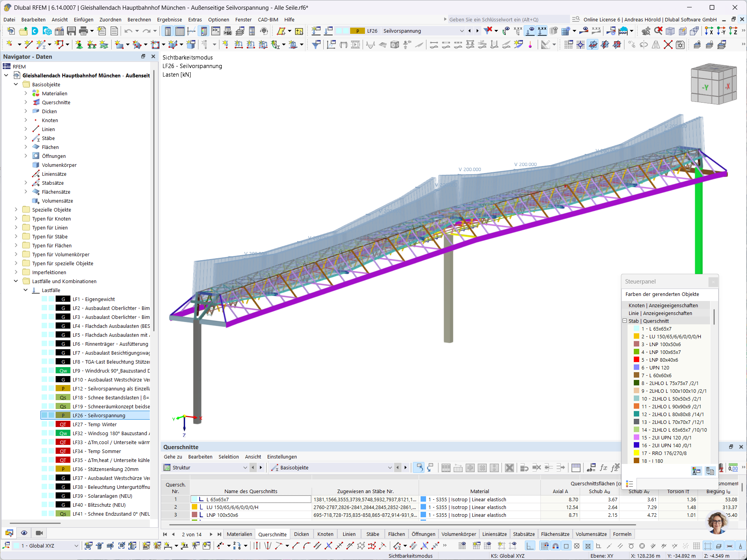
Task: Collapse the Lastfälle und Kombinationen folder
Action: pos(16,281)
